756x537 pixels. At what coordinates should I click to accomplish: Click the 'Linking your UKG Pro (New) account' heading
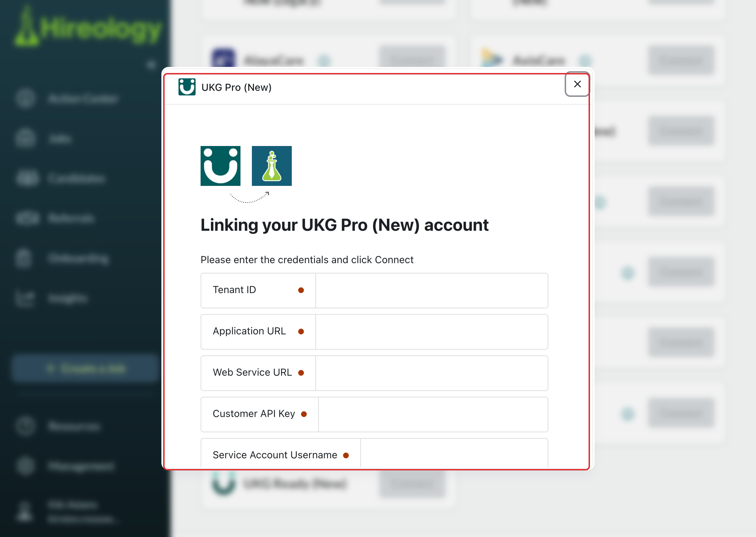tap(345, 225)
